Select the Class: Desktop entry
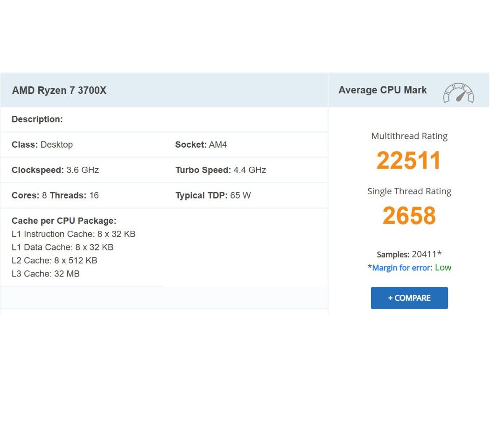504x447 pixels. (x=42, y=145)
